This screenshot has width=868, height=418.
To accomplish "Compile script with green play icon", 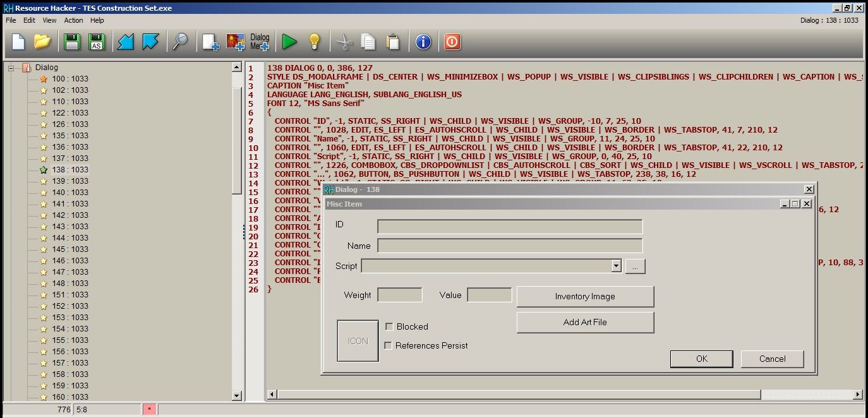I will (289, 42).
